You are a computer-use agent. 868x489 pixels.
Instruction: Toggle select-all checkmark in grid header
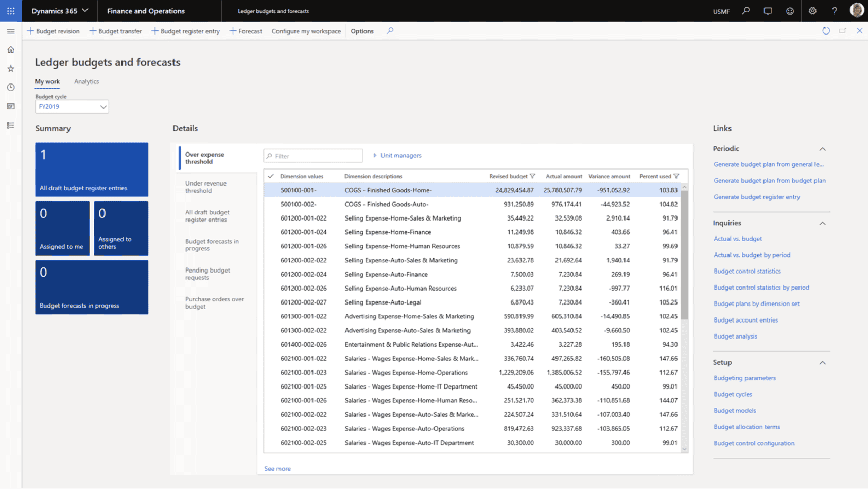(271, 176)
